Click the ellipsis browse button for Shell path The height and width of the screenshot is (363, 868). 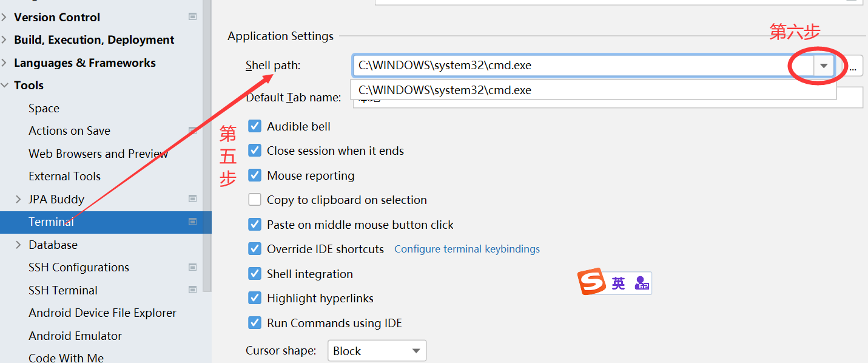coord(853,66)
